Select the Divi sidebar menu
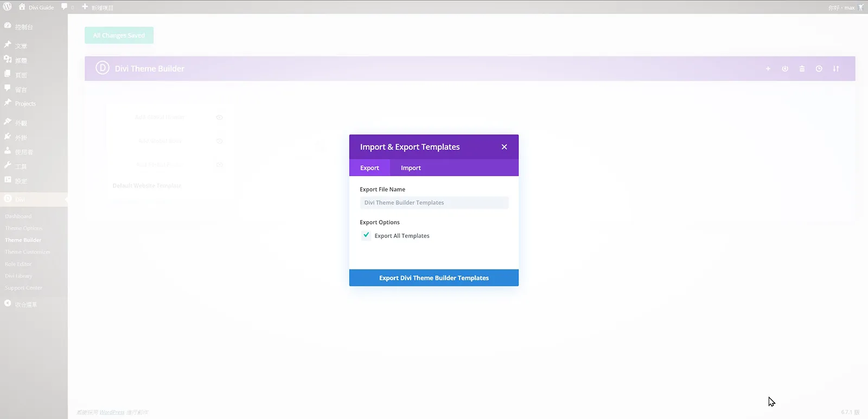 [x=34, y=199]
